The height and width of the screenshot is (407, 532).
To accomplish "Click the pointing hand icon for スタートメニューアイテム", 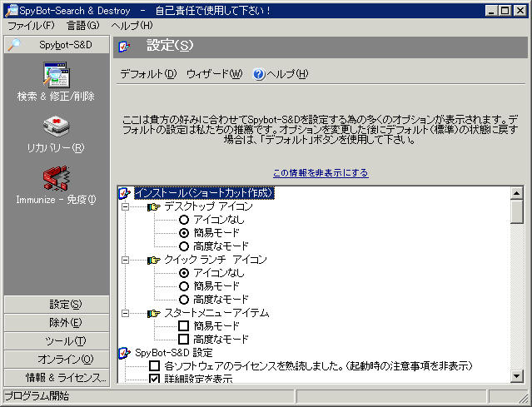I will tap(154, 314).
